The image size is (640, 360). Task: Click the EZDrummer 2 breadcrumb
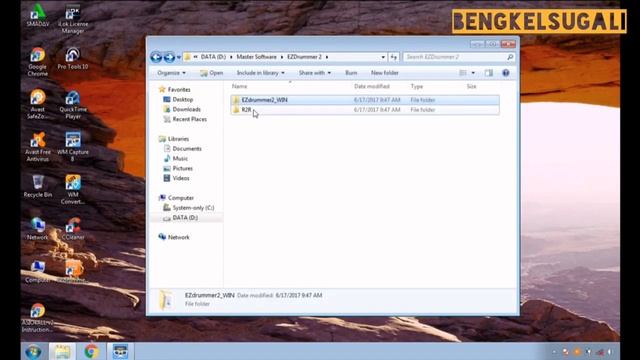pyautogui.click(x=304, y=57)
